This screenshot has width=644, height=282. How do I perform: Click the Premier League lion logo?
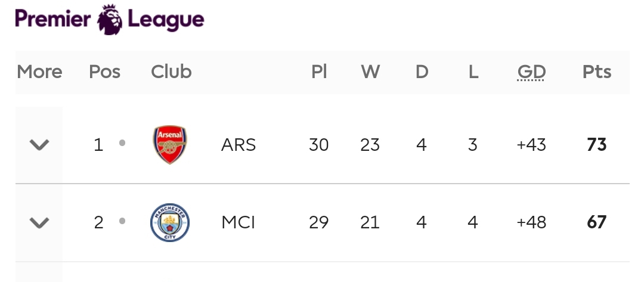tap(110, 19)
